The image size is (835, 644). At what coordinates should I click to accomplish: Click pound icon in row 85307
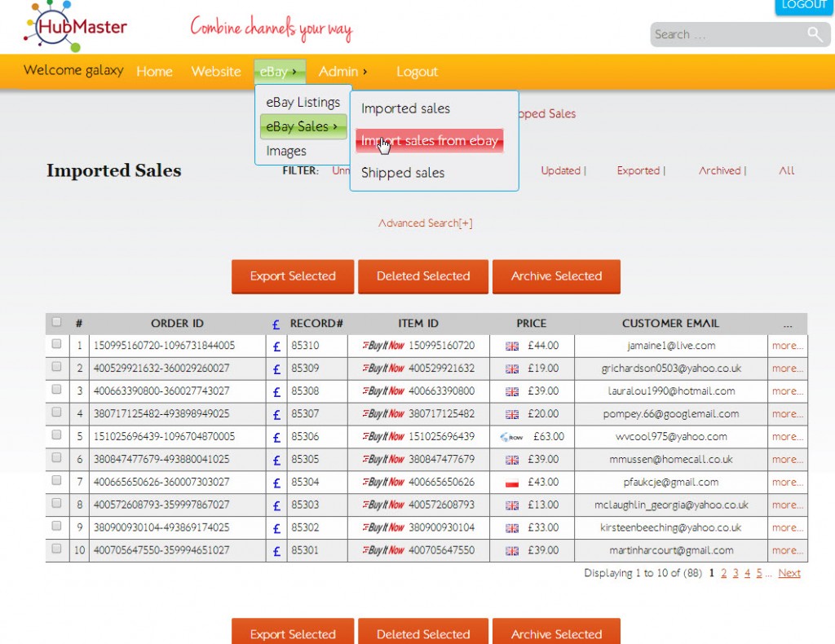pos(276,415)
